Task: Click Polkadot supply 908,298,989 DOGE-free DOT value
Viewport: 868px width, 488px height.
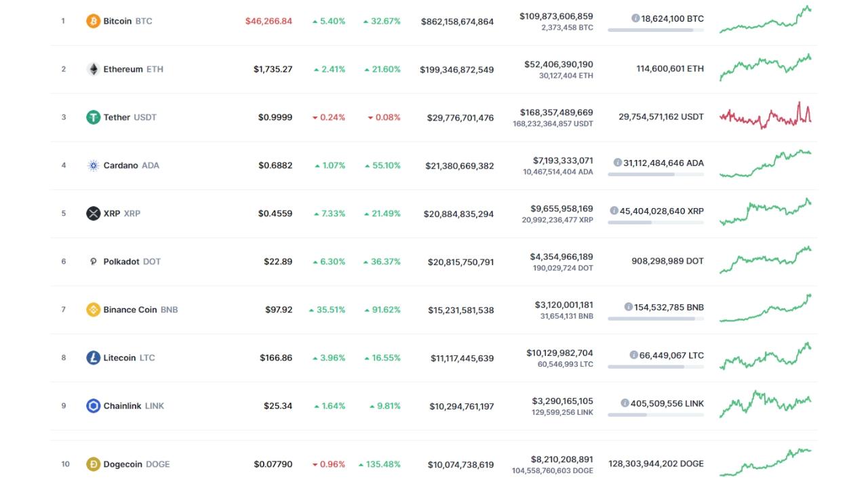Action: pos(668,261)
